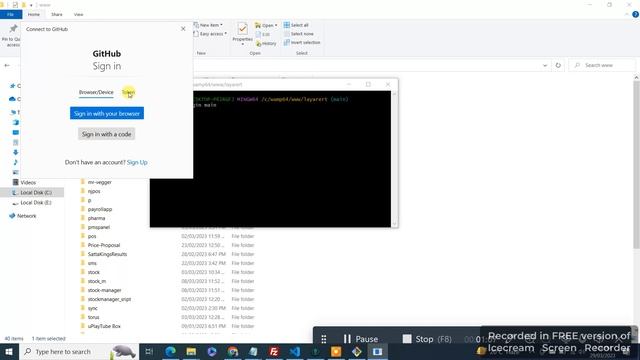The width and height of the screenshot is (640, 360).
Task: Switch to the Share ribbon tab
Action: [57, 15]
